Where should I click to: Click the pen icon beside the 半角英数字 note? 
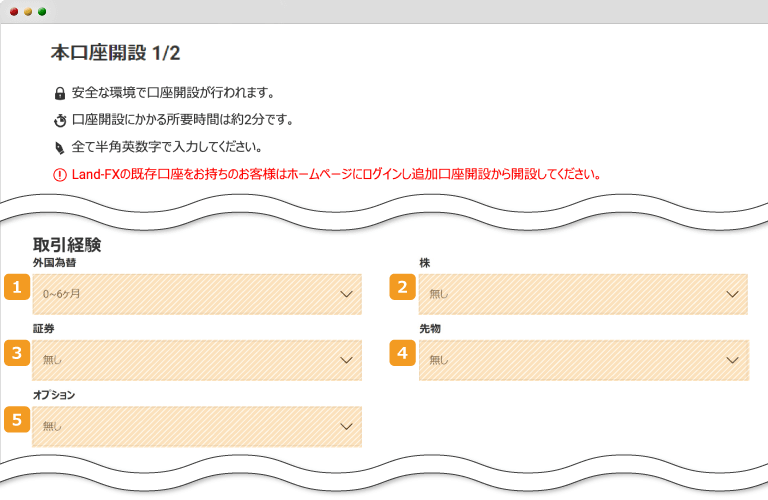click(60, 147)
